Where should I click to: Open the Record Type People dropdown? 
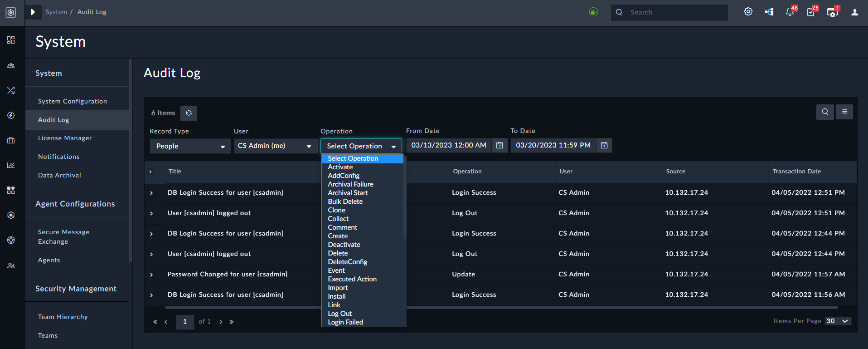pyautogui.click(x=190, y=146)
